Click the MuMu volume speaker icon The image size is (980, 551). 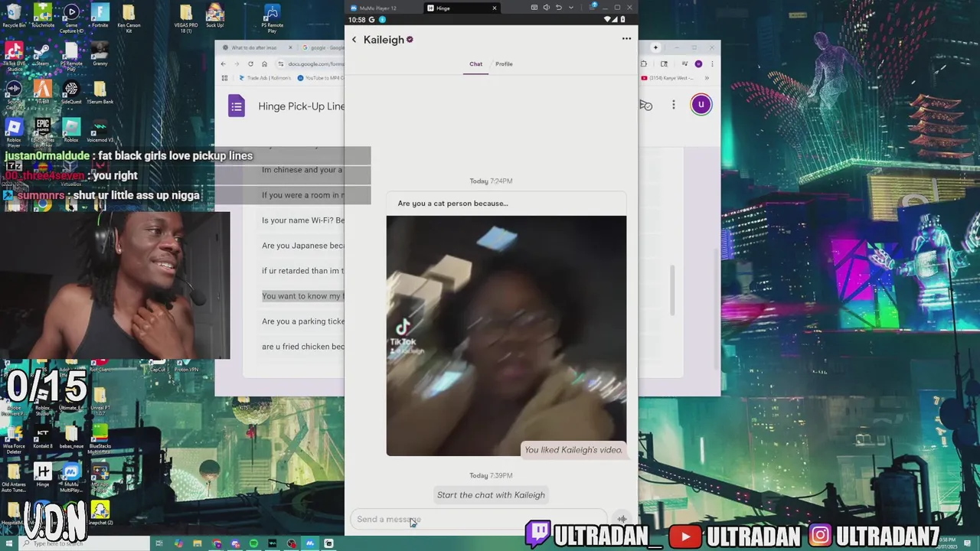click(x=546, y=8)
